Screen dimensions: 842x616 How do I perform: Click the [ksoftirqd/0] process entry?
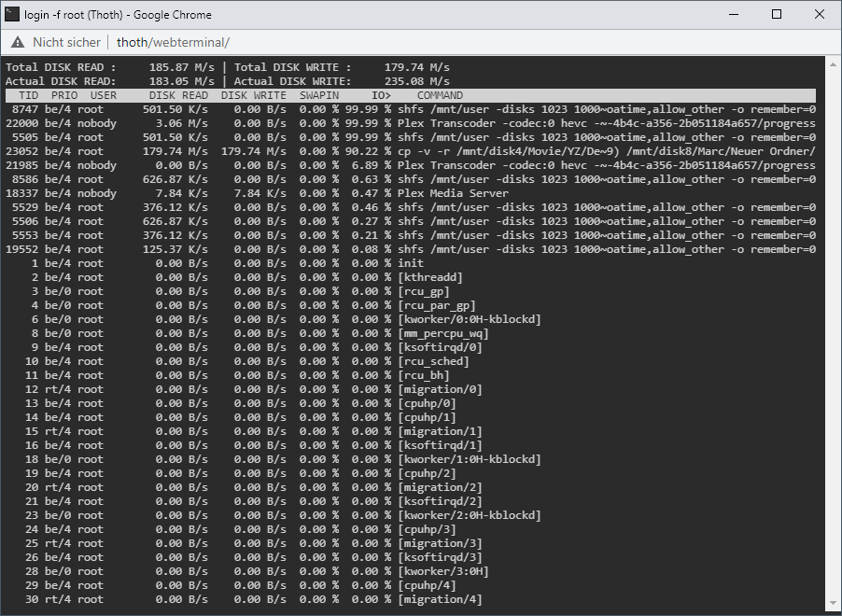[440, 347]
